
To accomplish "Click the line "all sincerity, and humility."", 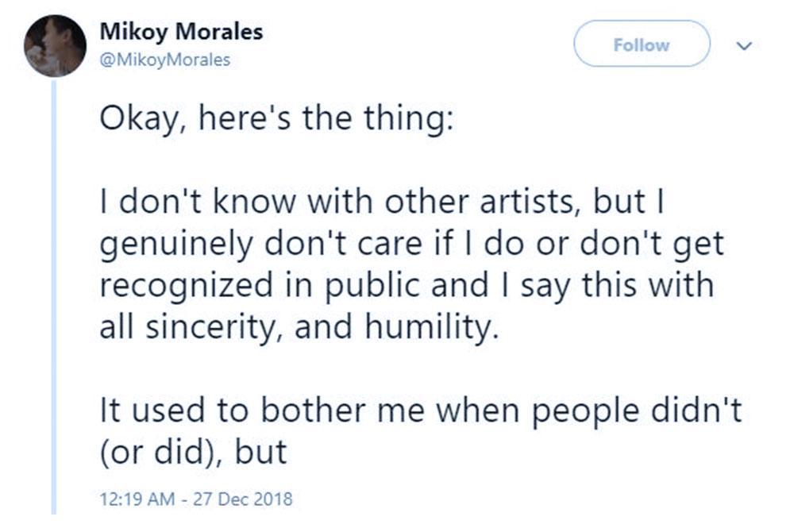I will click(x=300, y=326).
